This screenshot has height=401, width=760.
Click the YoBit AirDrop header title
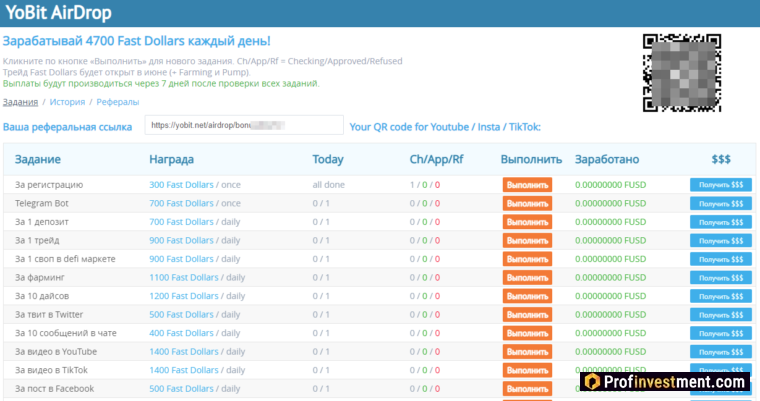coord(59,13)
